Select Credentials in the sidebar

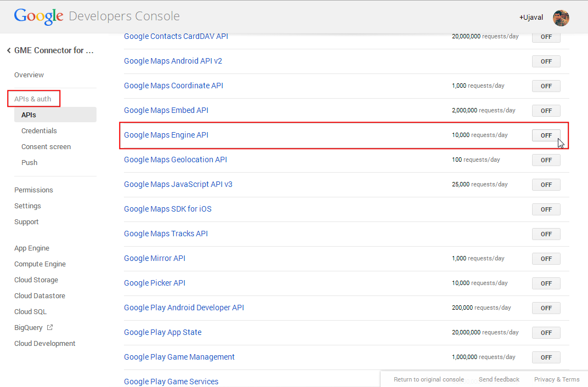click(39, 131)
